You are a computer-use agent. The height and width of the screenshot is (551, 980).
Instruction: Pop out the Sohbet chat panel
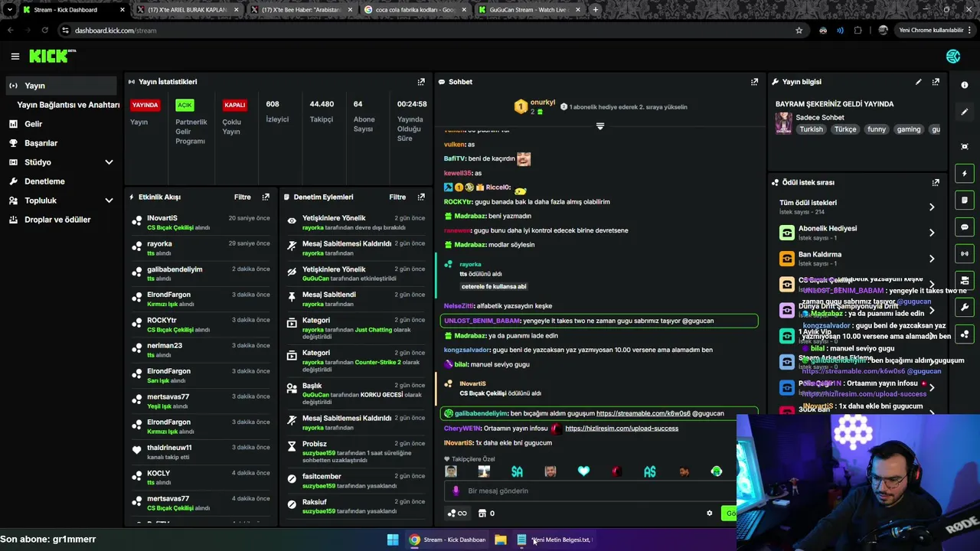point(754,82)
